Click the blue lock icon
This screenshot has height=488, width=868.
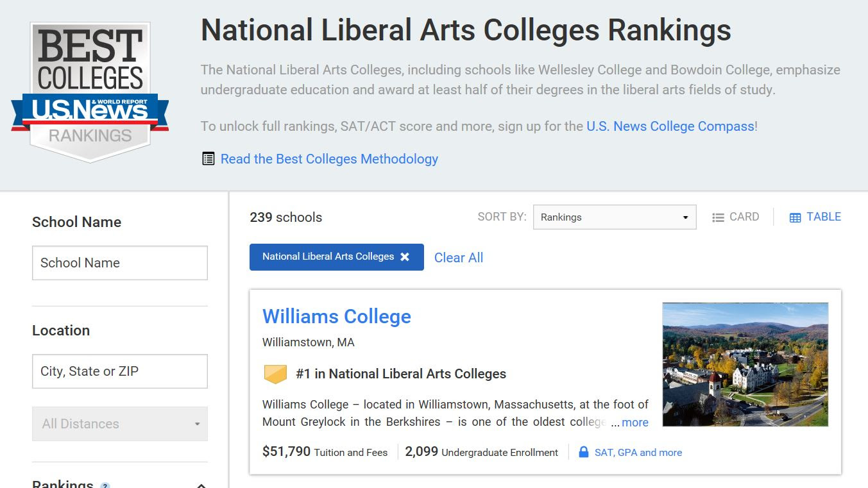coord(583,452)
